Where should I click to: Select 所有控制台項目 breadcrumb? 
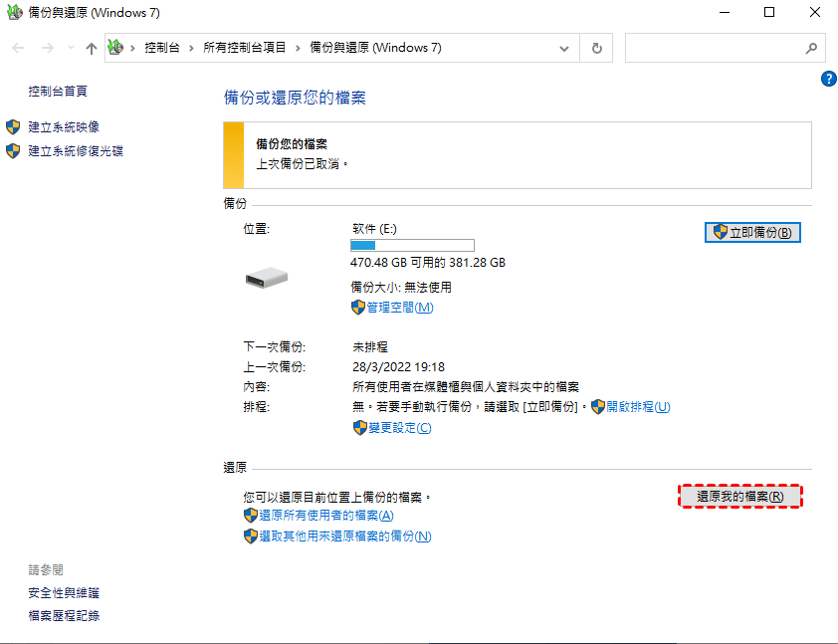point(244,48)
